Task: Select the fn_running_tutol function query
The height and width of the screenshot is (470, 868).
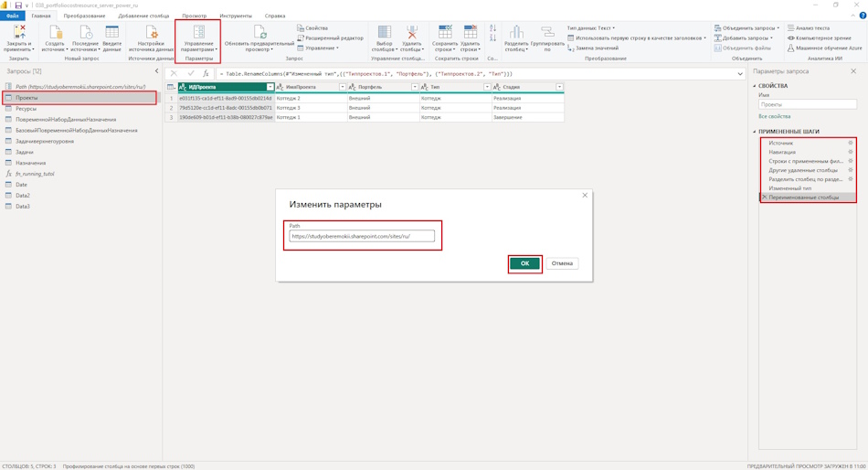Action: 35,174
